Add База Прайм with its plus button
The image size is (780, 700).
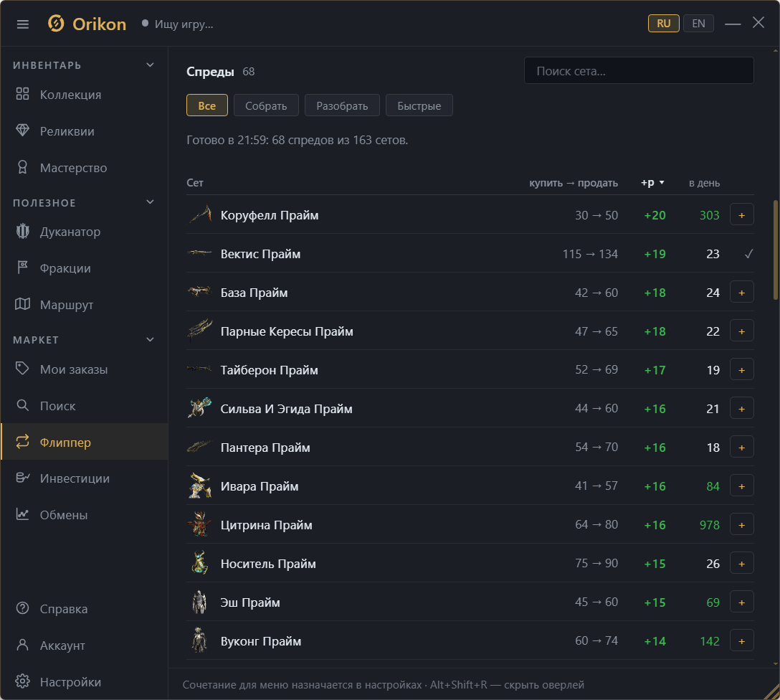click(742, 293)
